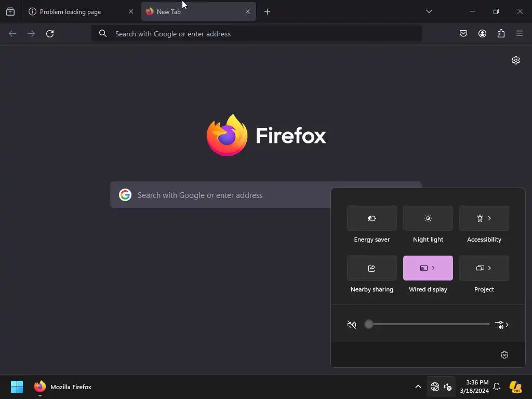
Task: Click the Google icon in the page search box
Action: click(125, 195)
